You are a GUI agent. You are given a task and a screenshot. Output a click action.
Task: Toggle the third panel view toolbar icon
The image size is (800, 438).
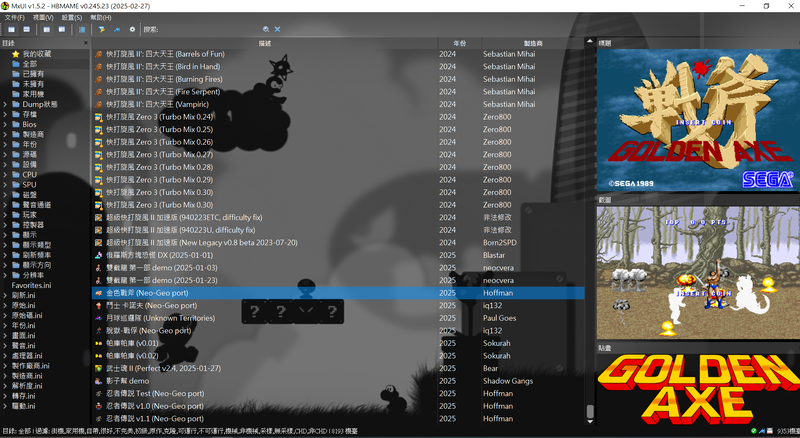click(46, 30)
